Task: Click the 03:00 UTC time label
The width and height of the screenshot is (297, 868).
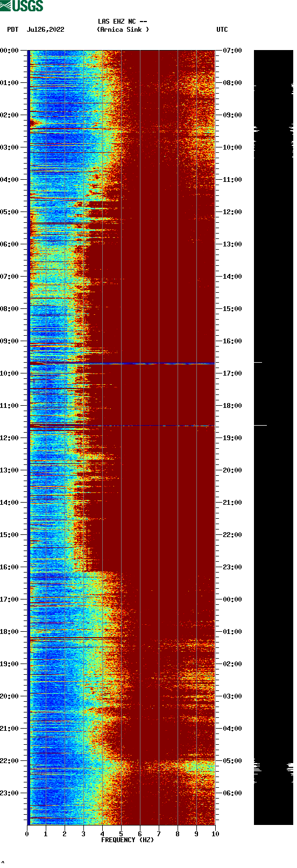Action: (x=232, y=696)
